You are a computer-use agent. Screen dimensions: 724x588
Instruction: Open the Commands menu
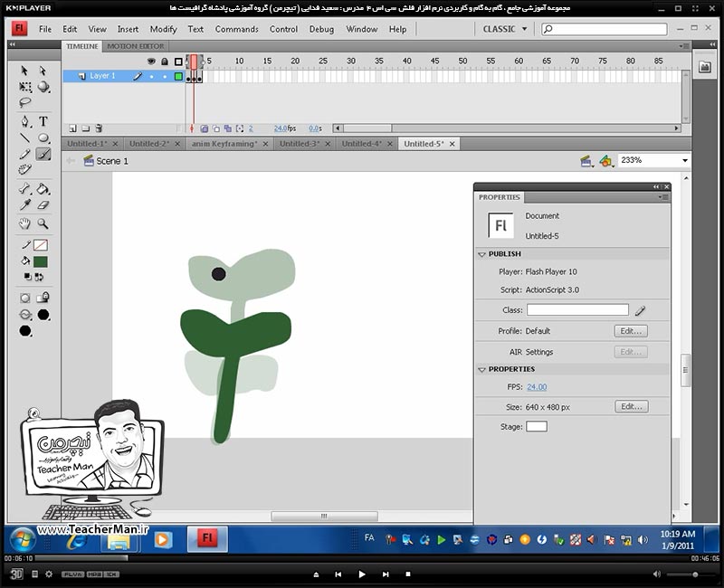coord(236,29)
